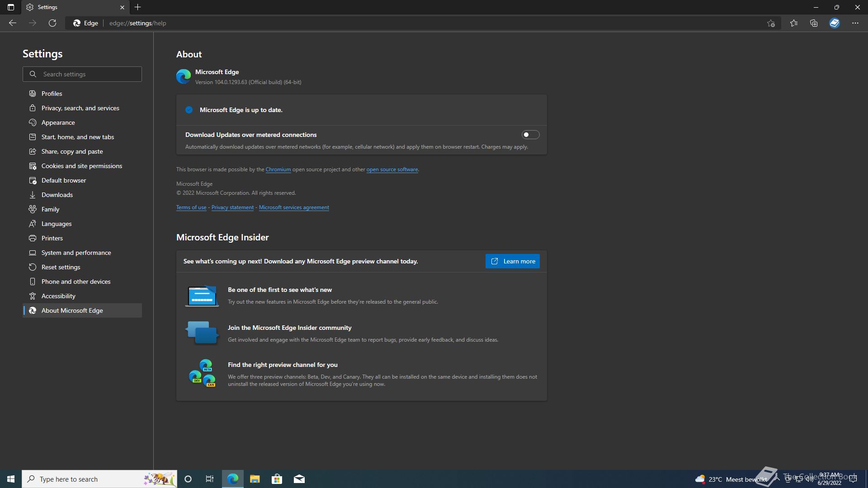
Task: Open Privacy statement link
Action: click(232, 207)
